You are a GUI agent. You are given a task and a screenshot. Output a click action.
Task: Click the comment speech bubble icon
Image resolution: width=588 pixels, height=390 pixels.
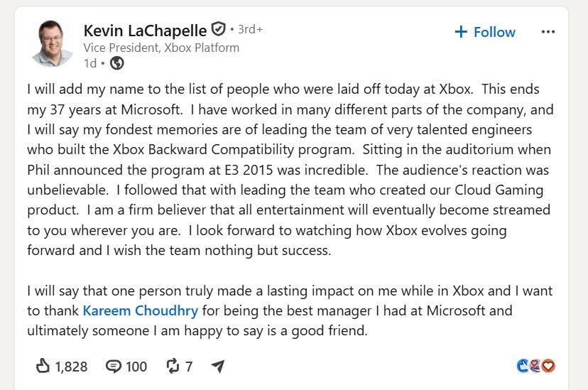click(x=113, y=367)
